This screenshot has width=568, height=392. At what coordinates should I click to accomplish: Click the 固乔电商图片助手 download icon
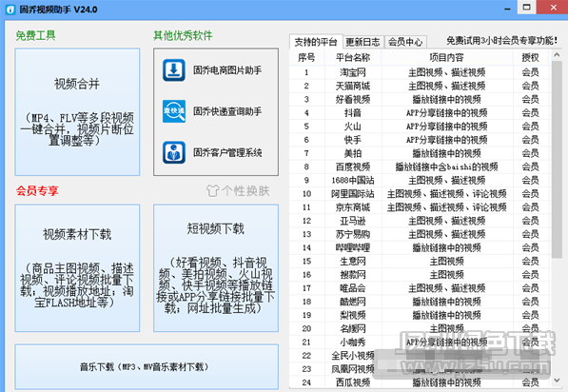click(x=174, y=69)
